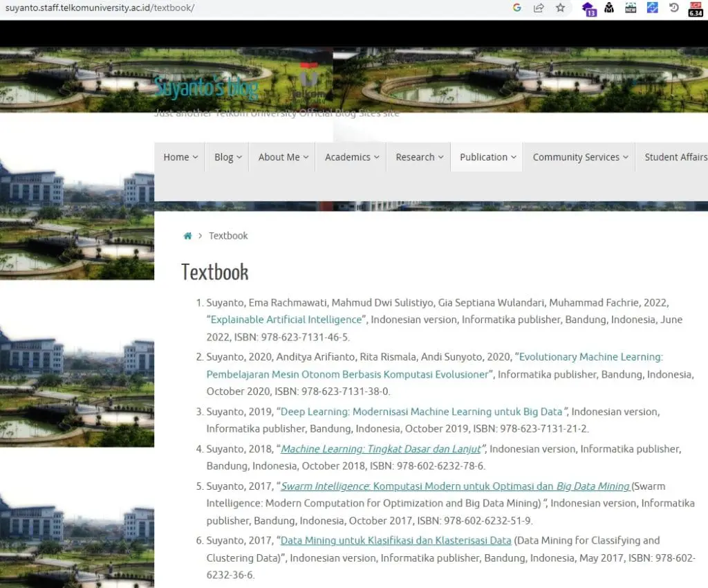Open the Research menu
Image resolution: width=708 pixels, height=588 pixels.
click(x=419, y=157)
